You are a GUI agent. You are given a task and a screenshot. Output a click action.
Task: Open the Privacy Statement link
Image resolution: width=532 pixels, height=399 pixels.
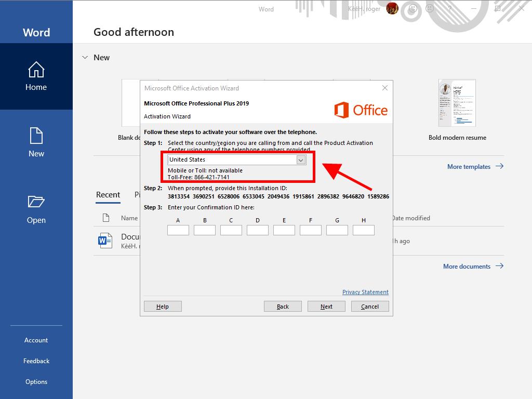pyautogui.click(x=365, y=292)
